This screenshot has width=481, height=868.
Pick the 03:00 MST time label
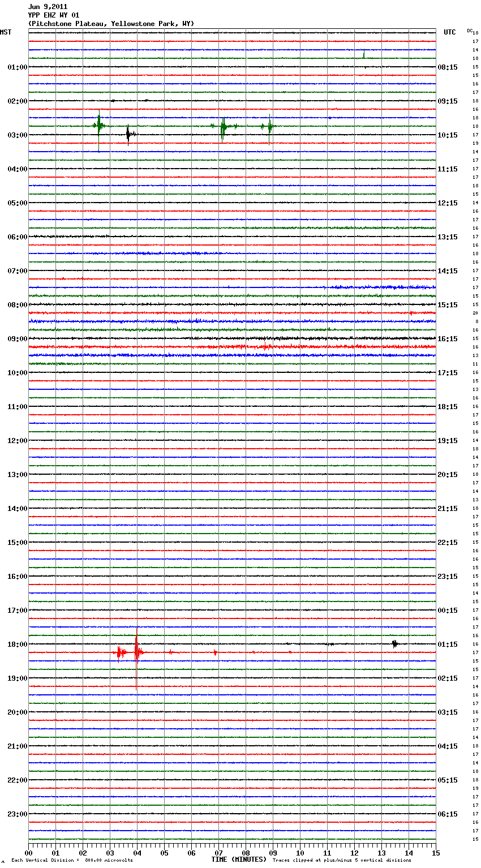click(x=18, y=135)
